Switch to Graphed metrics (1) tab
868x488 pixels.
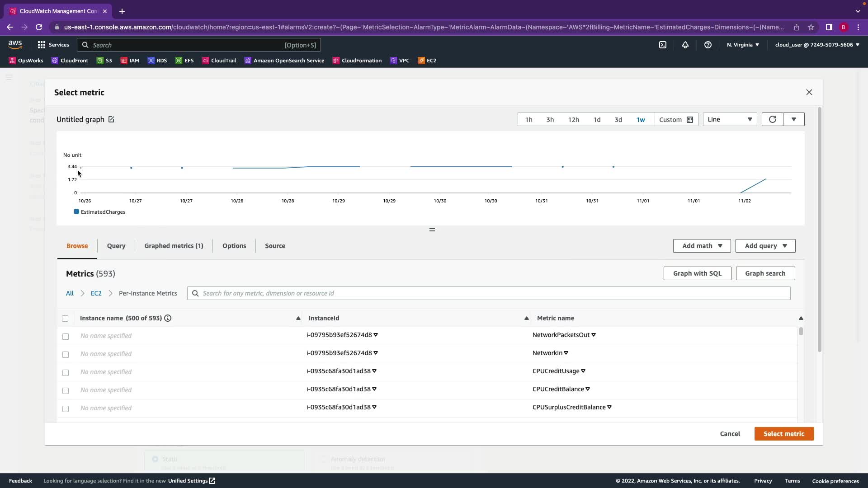click(x=174, y=246)
